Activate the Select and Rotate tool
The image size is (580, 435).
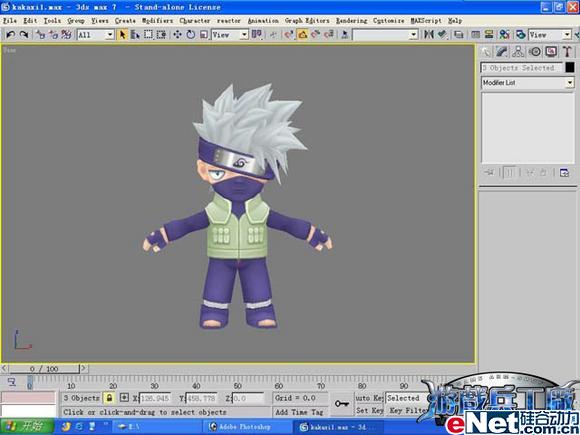190,35
